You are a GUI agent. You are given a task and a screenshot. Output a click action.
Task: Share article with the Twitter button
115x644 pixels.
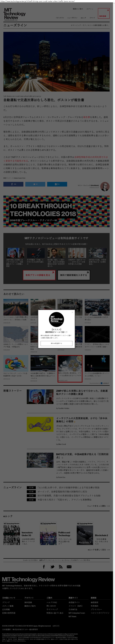point(35,184)
